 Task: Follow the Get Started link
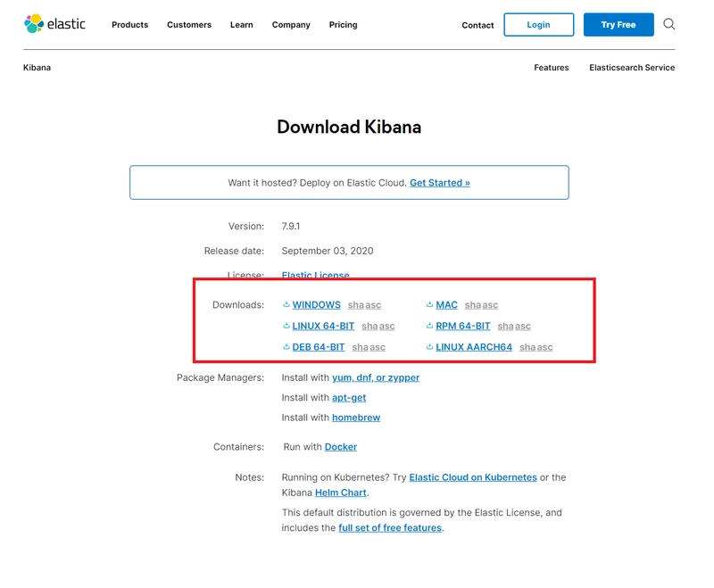pos(440,183)
